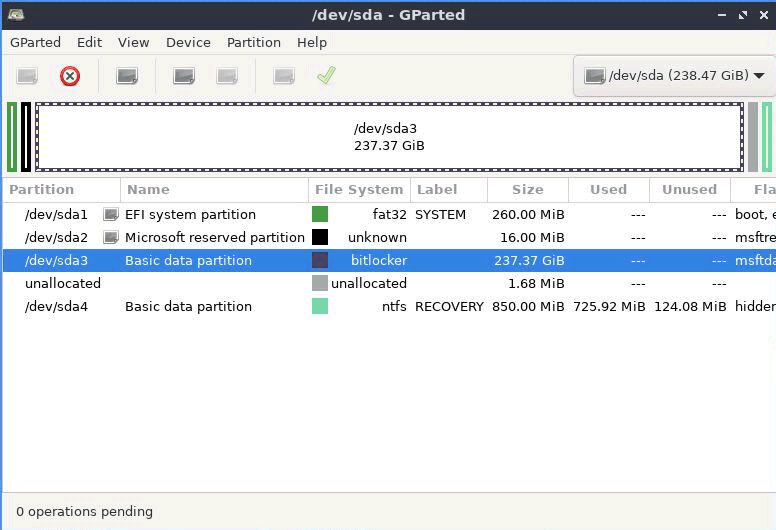Open the GParted menu

point(36,43)
